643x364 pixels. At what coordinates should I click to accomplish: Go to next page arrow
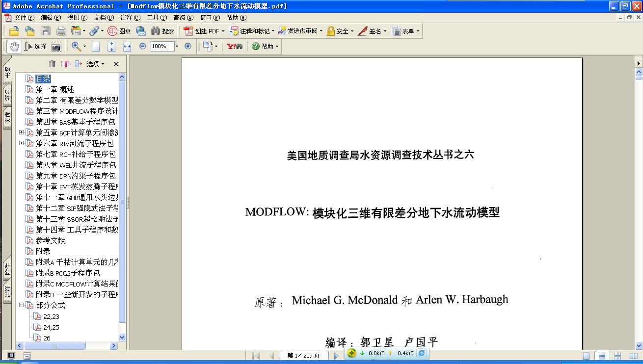coord(336,356)
